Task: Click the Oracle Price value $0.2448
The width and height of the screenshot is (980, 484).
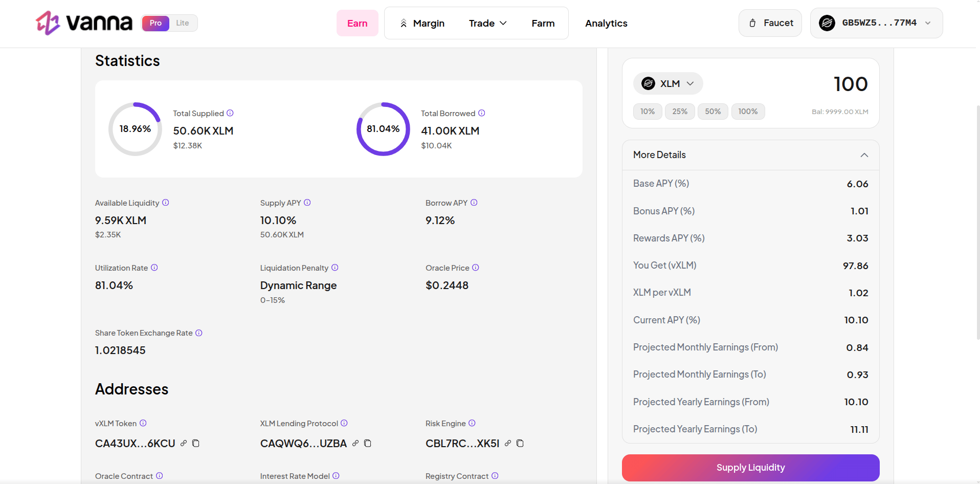Action: tap(447, 285)
